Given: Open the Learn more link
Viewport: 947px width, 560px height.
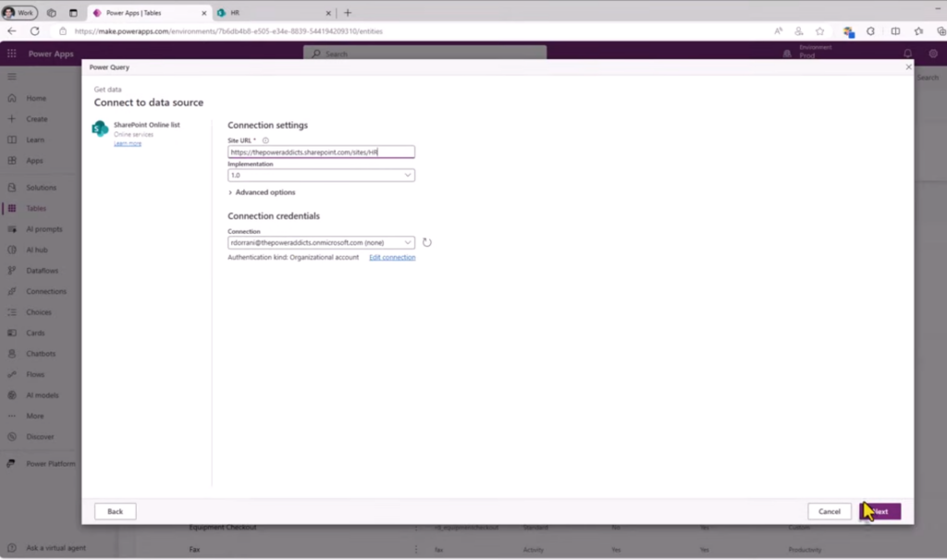Looking at the screenshot, I should click(128, 143).
